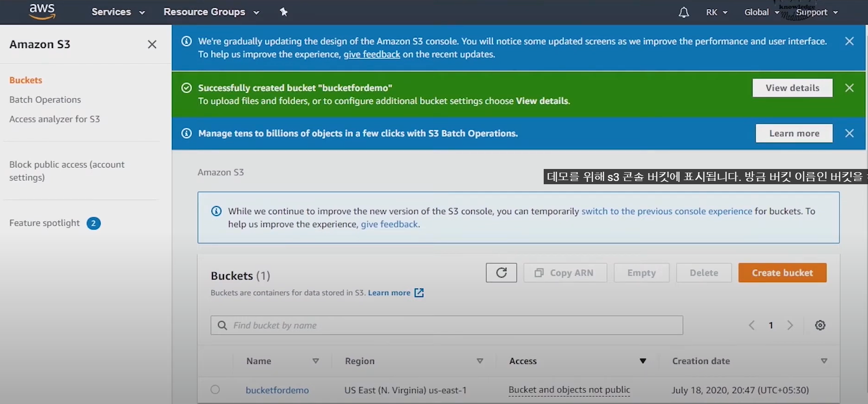
Task: Open Batch Operations in sidebar
Action: (x=45, y=100)
